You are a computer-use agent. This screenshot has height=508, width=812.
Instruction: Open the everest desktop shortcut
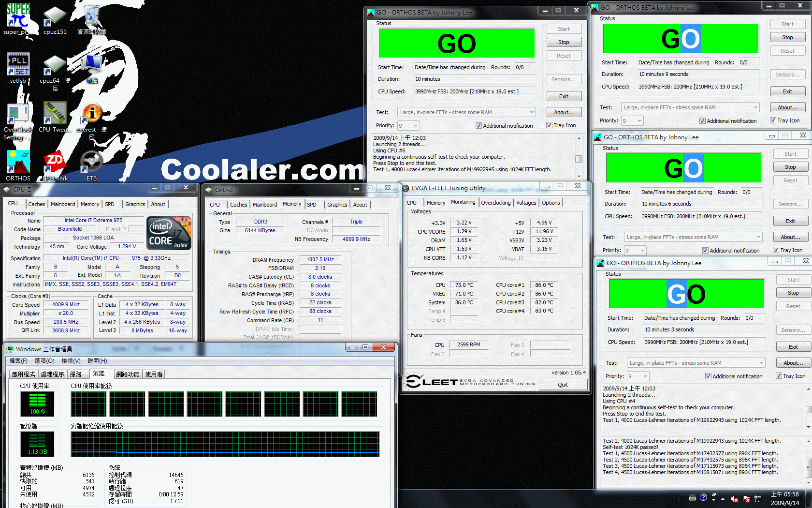coord(91,121)
